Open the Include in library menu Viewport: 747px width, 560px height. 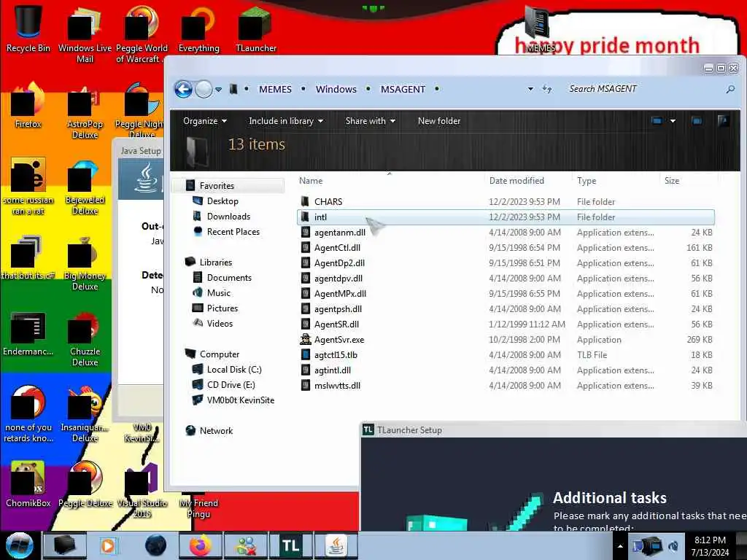[x=286, y=121]
